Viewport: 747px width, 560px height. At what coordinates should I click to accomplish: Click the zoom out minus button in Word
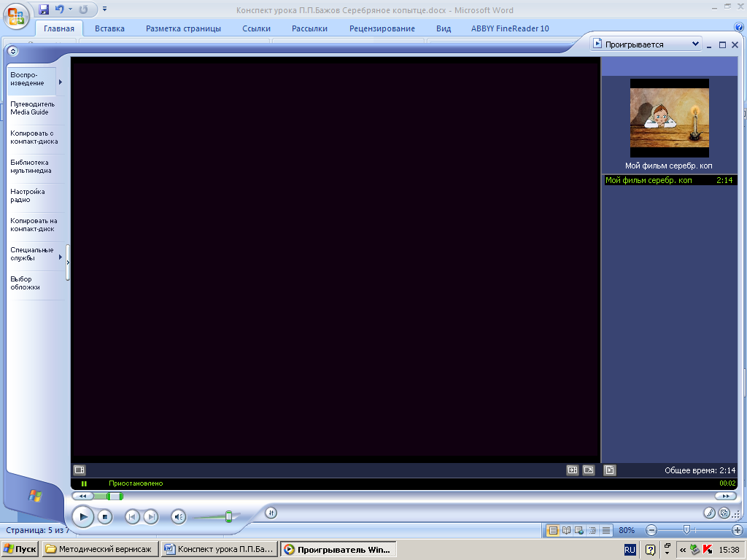tap(651, 530)
